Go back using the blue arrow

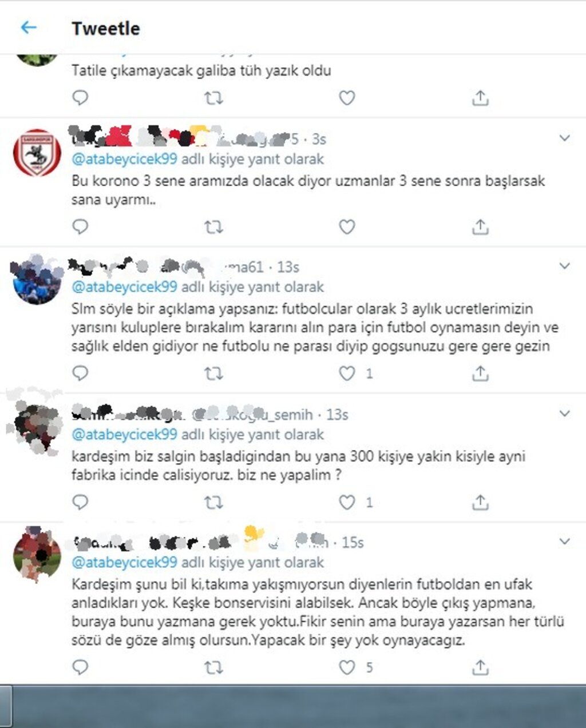[x=28, y=27]
